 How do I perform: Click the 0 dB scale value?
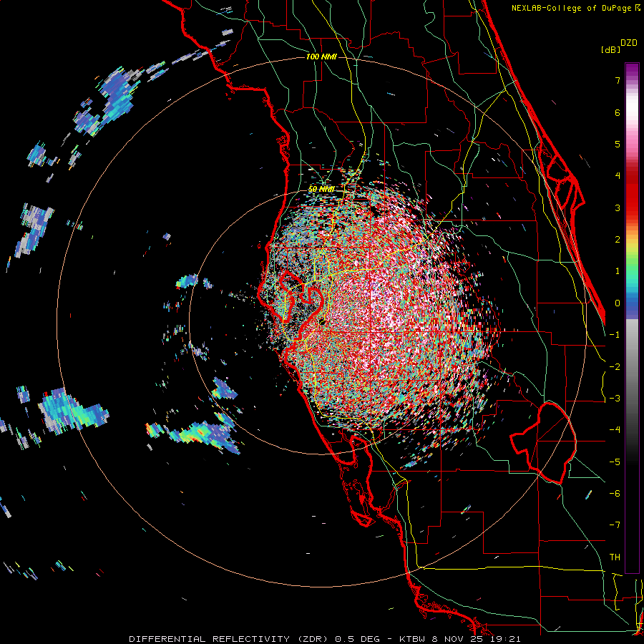(x=618, y=303)
